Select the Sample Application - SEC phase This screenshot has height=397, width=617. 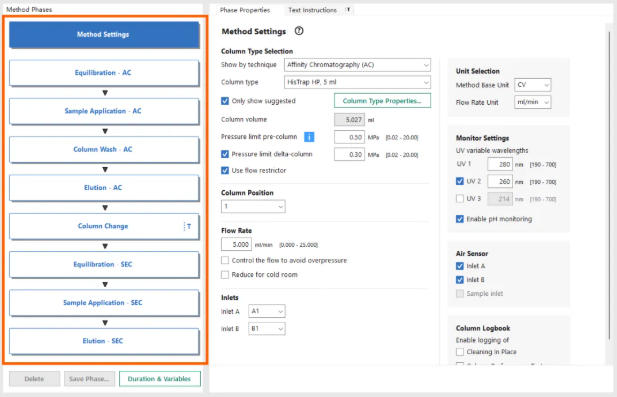104,303
